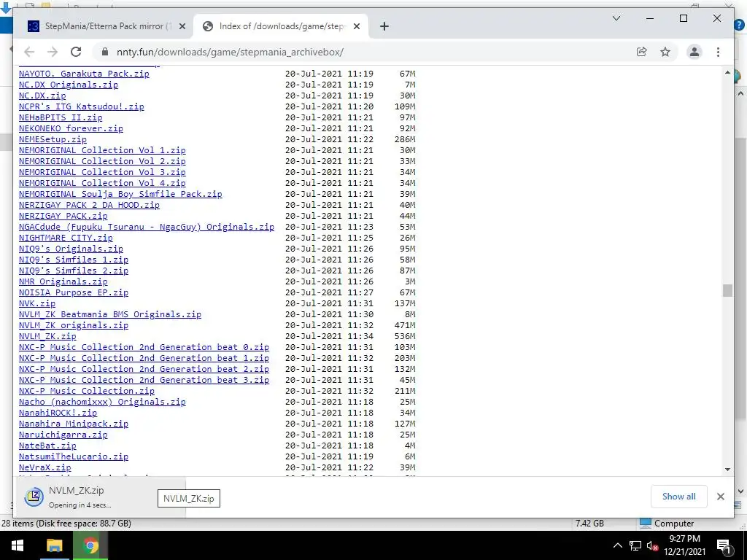Screen dimensions: 747x560
Task: Open a new tab with plus button
Action: (384, 27)
